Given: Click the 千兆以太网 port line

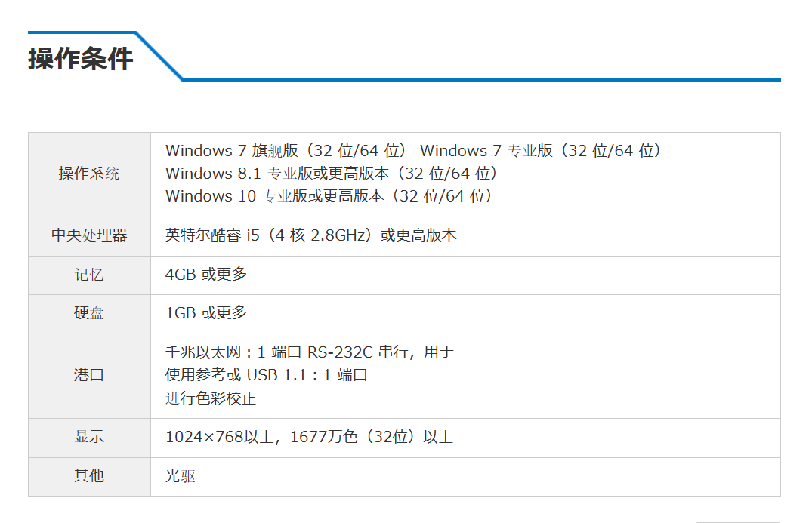Looking at the screenshot, I should point(310,352).
